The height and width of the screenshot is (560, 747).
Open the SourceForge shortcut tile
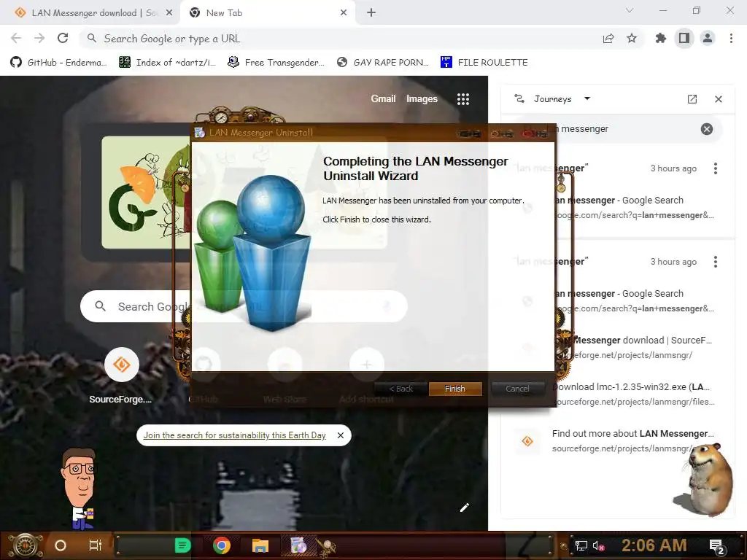[x=122, y=376]
